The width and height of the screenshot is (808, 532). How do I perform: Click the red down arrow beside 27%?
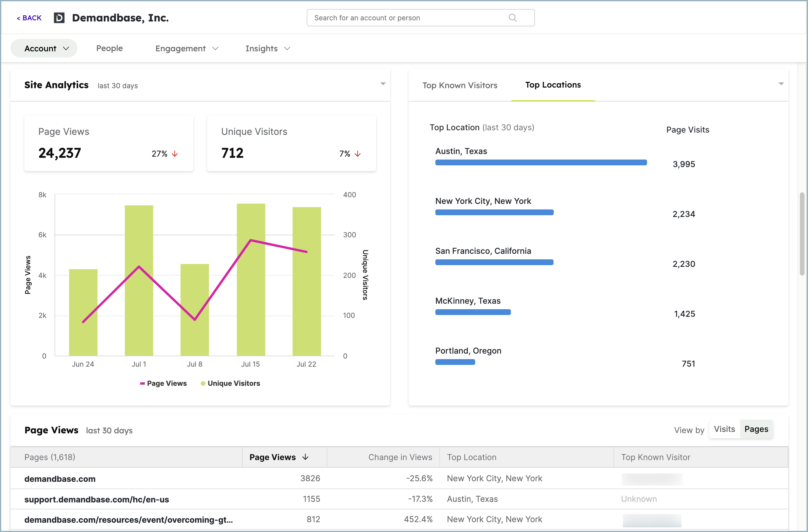click(x=175, y=154)
